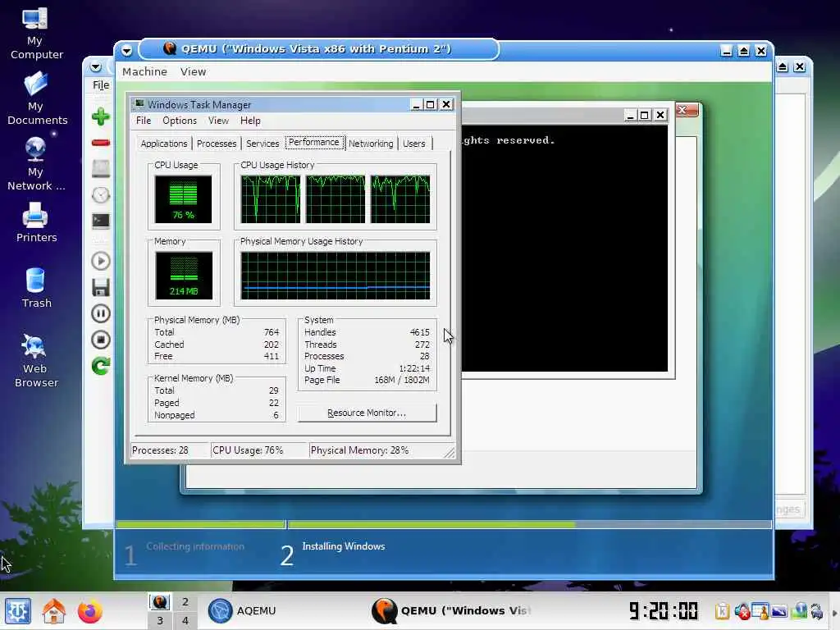Open the AQEMU window title-bar dropdown arrow
Viewport: 840px width, 630px height.
pyautogui.click(x=95, y=67)
